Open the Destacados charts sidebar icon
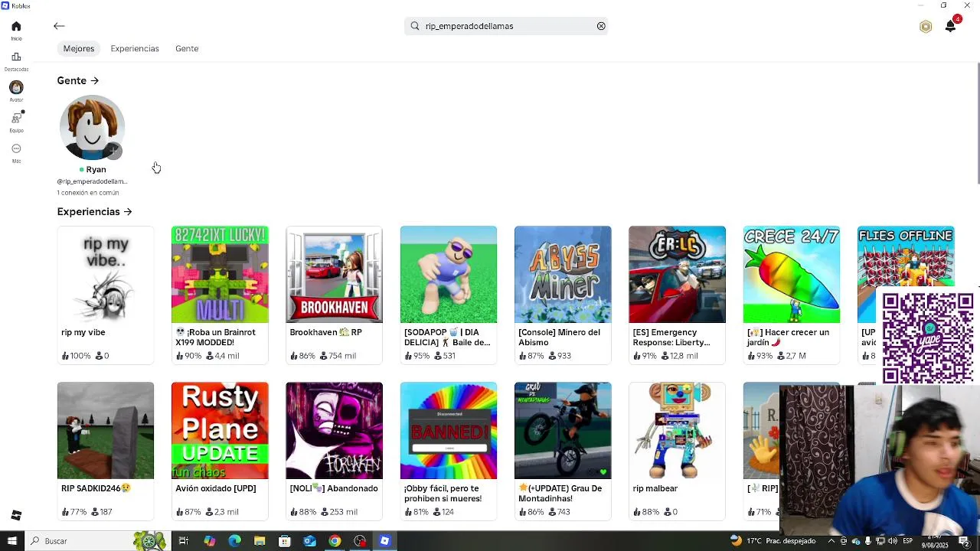The width and height of the screenshot is (980, 551). pos(16,57)
